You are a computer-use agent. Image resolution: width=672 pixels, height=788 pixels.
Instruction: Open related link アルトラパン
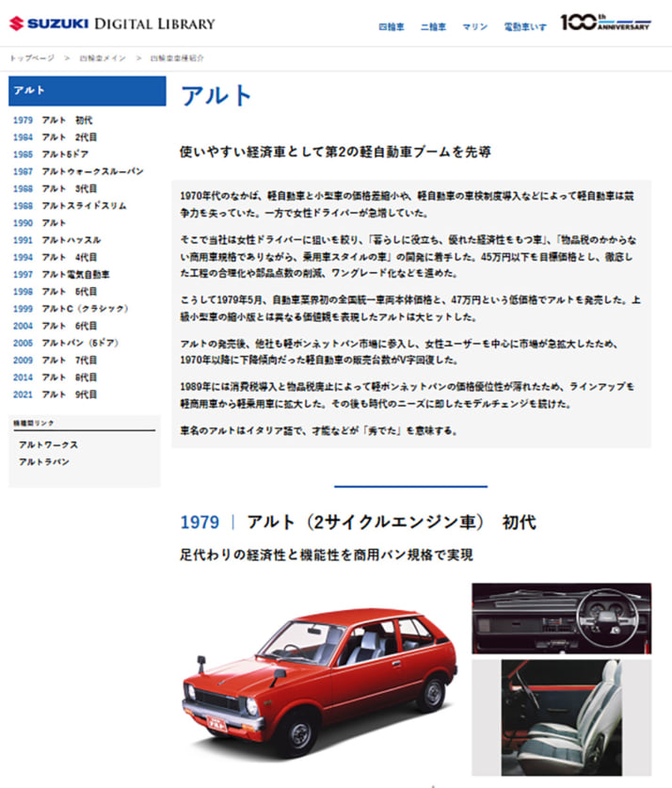tap(44, 462)
